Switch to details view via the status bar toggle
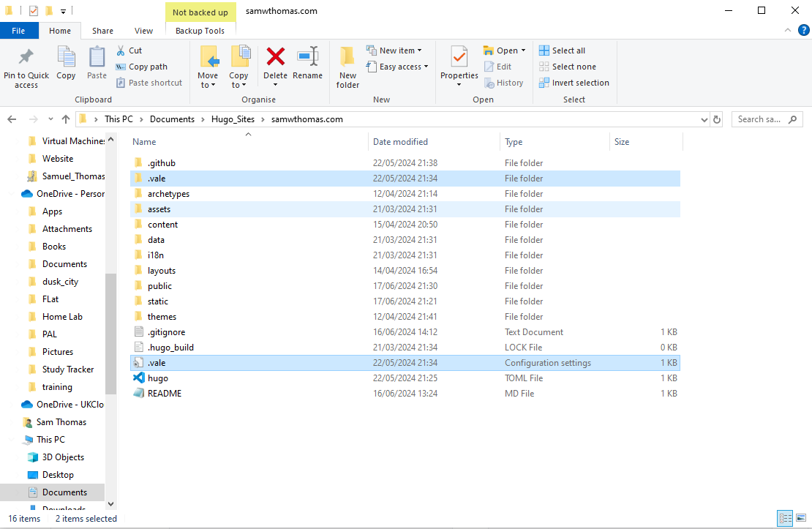 (x=785, y=518)
